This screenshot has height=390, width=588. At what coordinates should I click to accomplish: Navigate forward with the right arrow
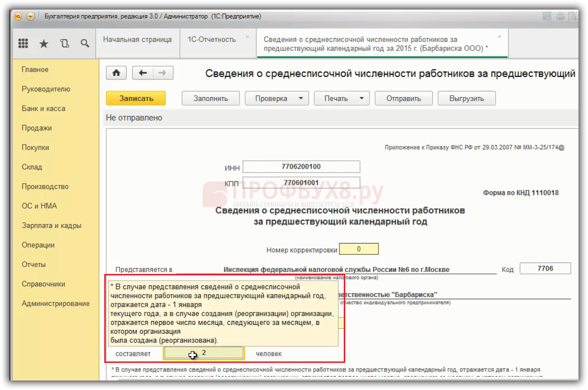pos(162,73)
